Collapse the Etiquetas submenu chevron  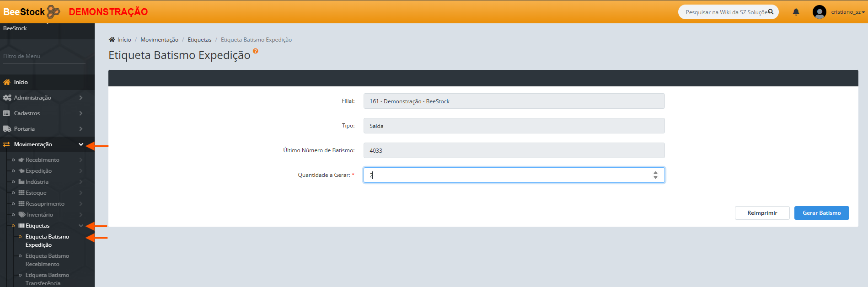pos(80,226)
